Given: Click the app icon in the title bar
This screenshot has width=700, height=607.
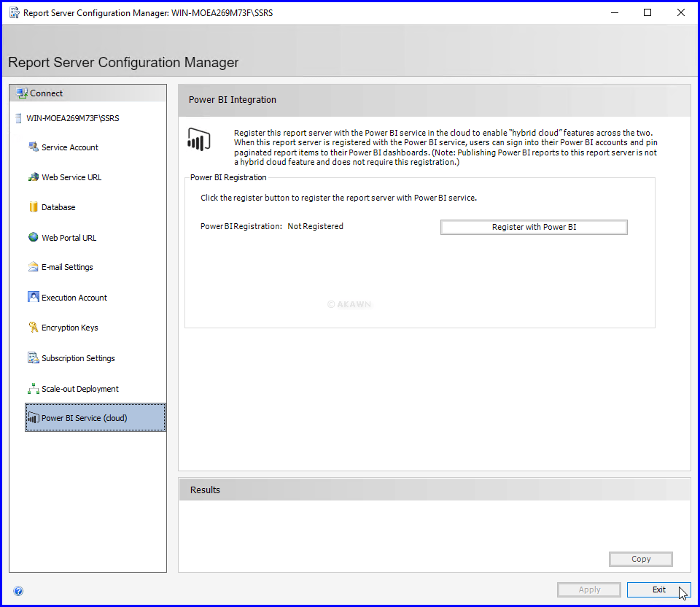Looking at the screenshot, I should 15,13.
